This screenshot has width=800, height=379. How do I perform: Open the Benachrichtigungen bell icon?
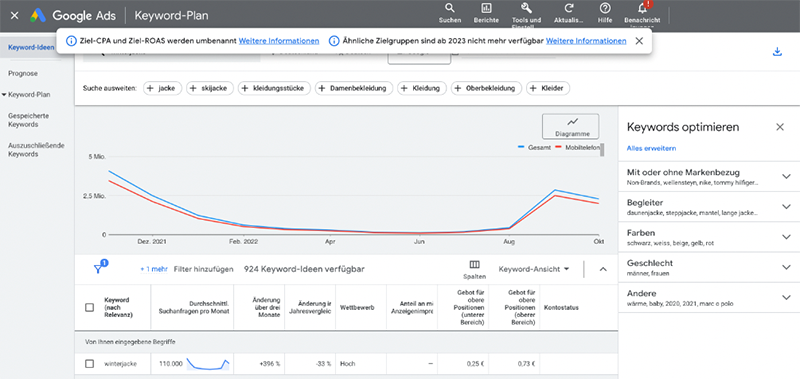643,8
